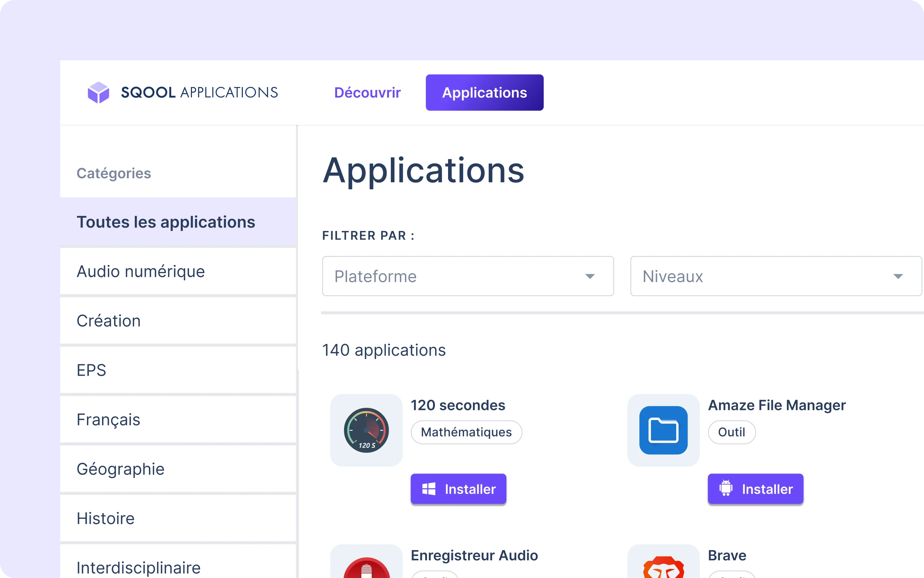Switch to the Découvrir tab
Screen dimensions: 924x578
pyautogui.click(x=368, y=92)
